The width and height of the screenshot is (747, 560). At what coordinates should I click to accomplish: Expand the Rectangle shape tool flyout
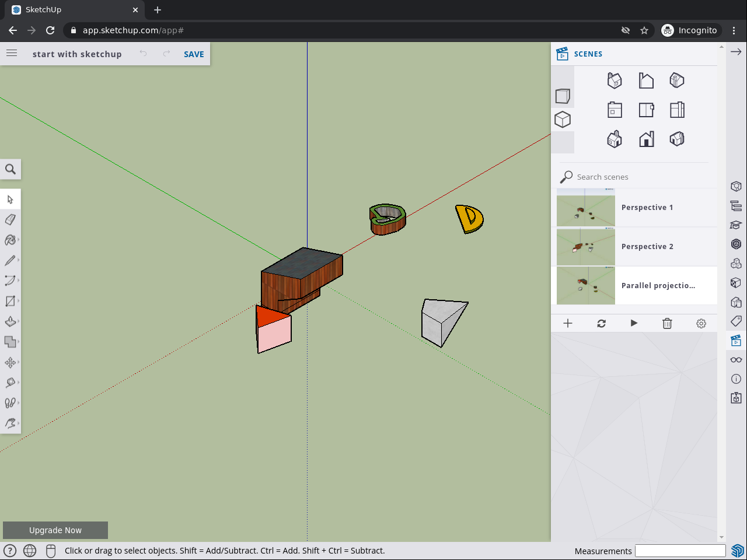pos(19,301)
